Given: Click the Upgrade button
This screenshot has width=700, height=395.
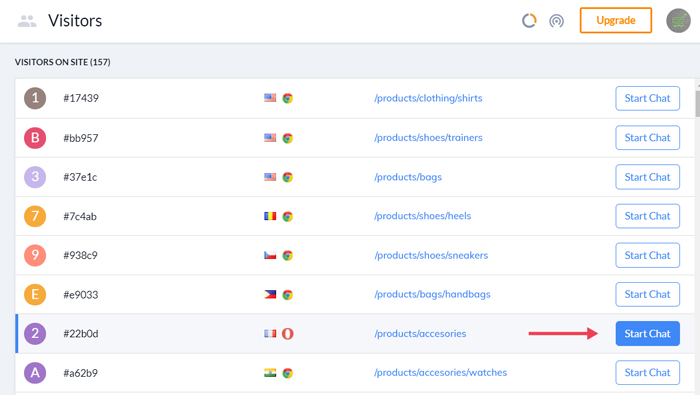Looking at the screenshot, I should pyautogui.click(x=616, y=20).
